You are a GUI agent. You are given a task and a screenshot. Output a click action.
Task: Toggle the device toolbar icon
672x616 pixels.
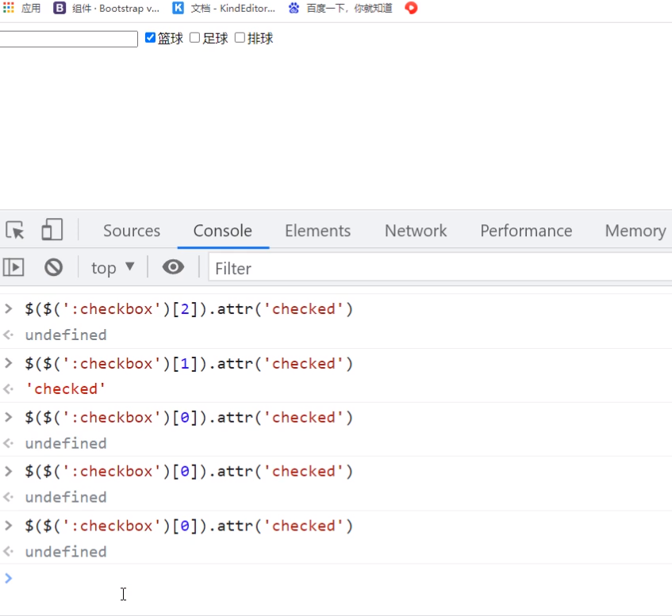point(52,229)
